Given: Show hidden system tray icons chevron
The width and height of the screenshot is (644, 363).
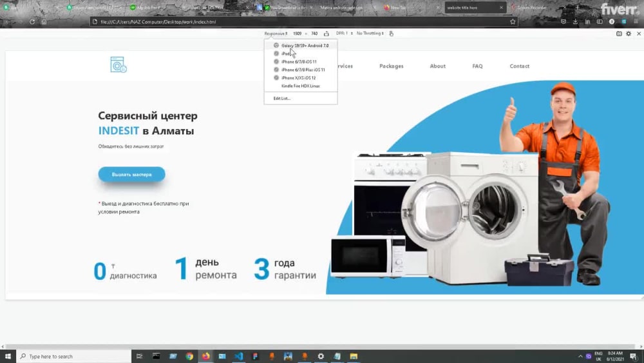Looking at the screenshot, I should [x=580, y=357].
